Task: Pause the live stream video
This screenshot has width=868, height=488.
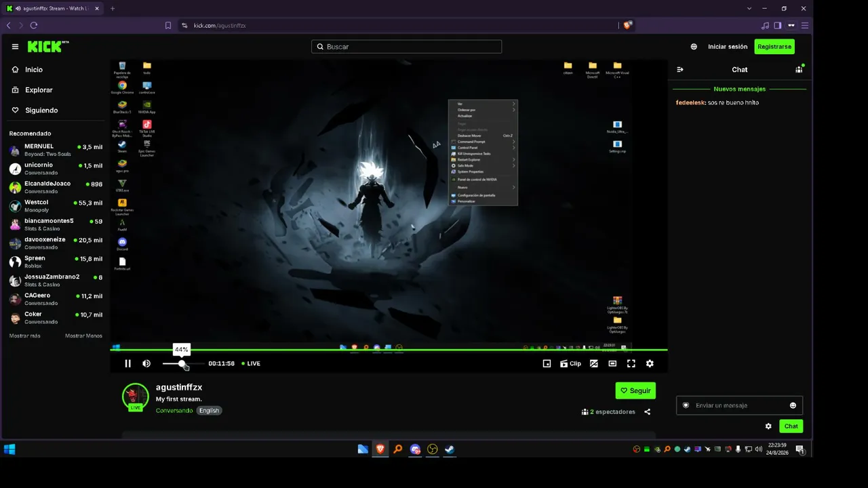Action: [x=127, y=363]
